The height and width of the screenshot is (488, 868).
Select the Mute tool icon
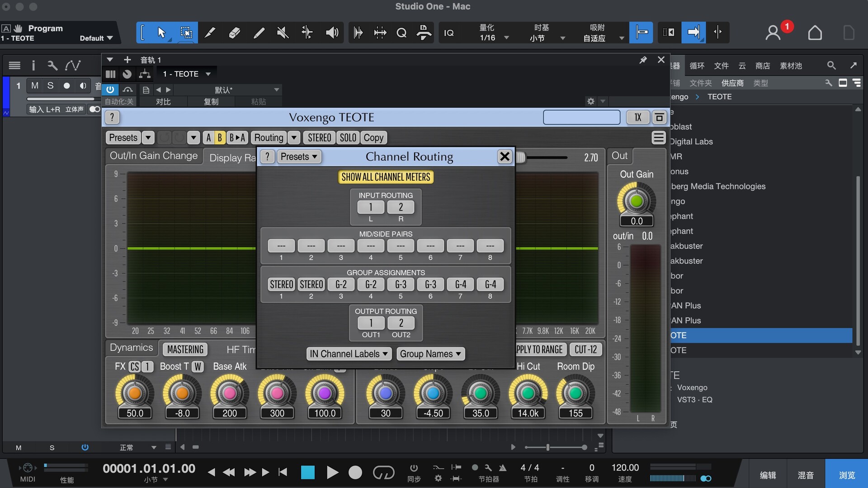[283, 33]
